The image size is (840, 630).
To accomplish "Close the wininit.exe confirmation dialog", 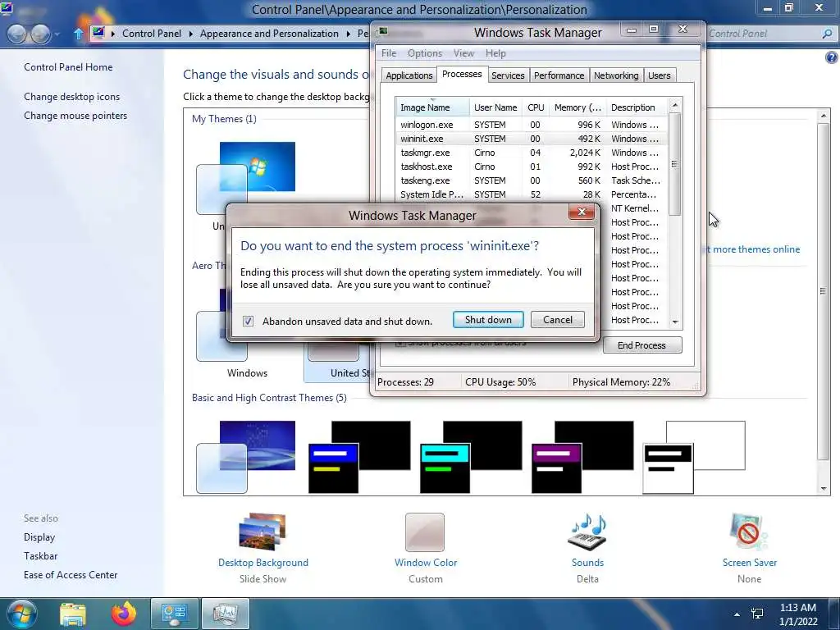I will [582, 212].
